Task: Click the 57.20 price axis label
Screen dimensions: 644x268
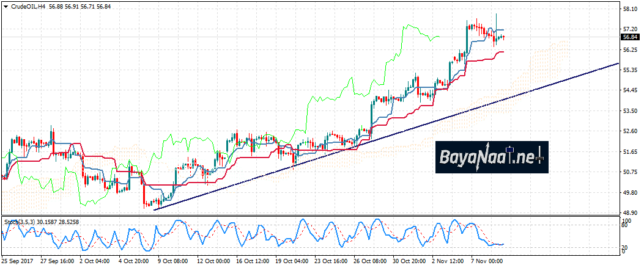Action: coord(629,29)
